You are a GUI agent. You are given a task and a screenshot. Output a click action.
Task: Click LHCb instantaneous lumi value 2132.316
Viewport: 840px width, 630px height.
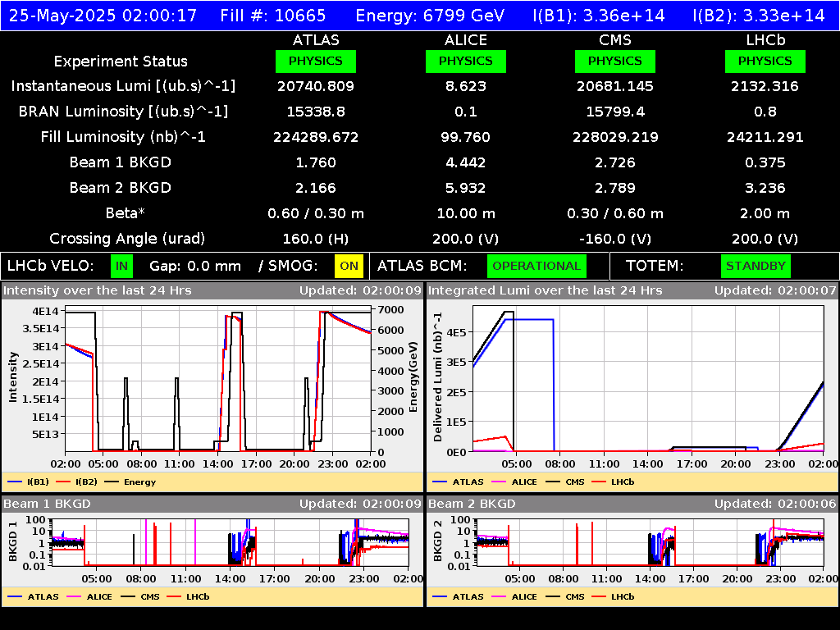[x=765, y=86]
